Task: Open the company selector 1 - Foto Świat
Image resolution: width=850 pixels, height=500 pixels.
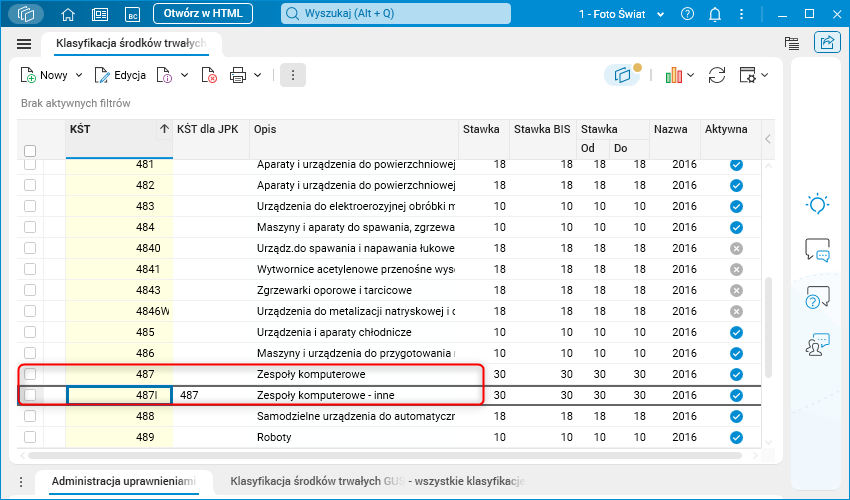Action: [621, 14]
